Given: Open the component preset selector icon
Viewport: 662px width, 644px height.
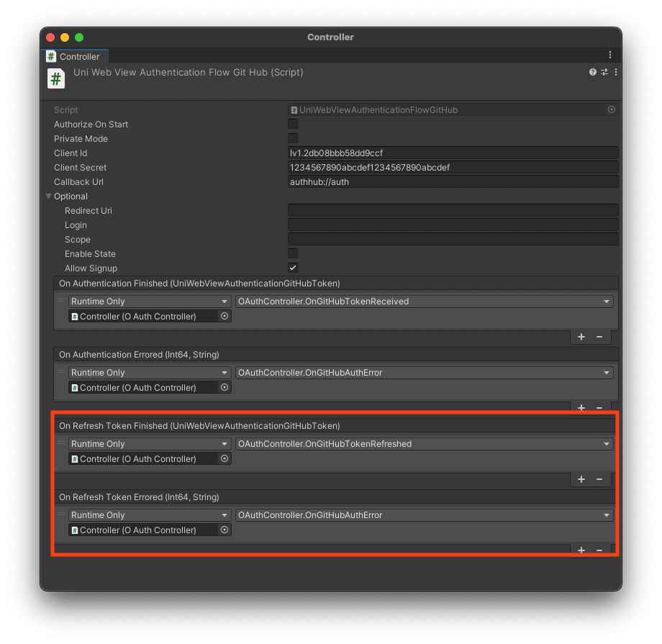Looking at the screenshot, I should [604, 72].
